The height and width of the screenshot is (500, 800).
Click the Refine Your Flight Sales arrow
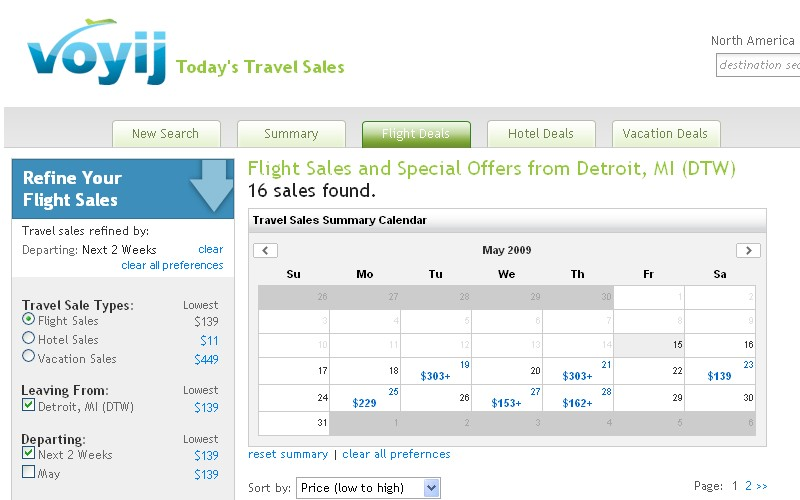212,186
